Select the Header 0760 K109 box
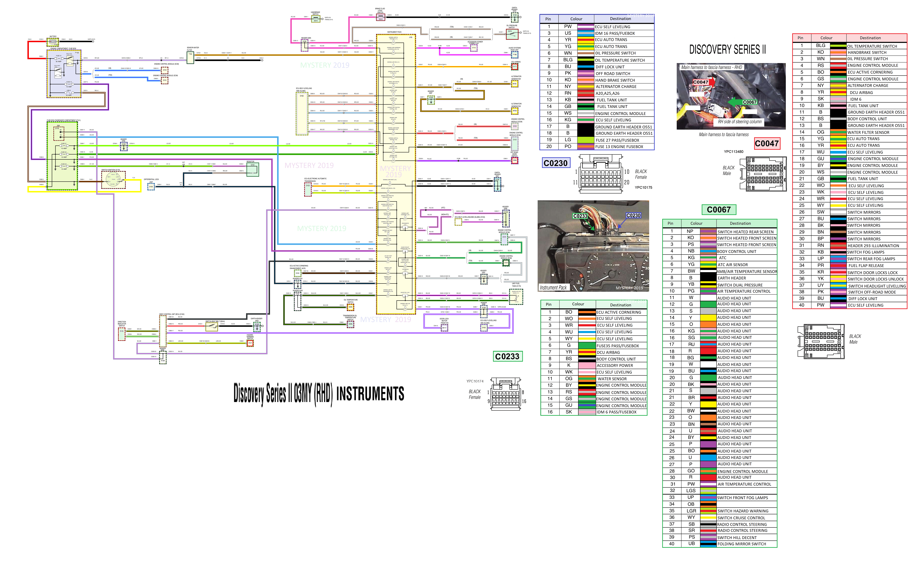The image size is (924, 562). (124, 147)
